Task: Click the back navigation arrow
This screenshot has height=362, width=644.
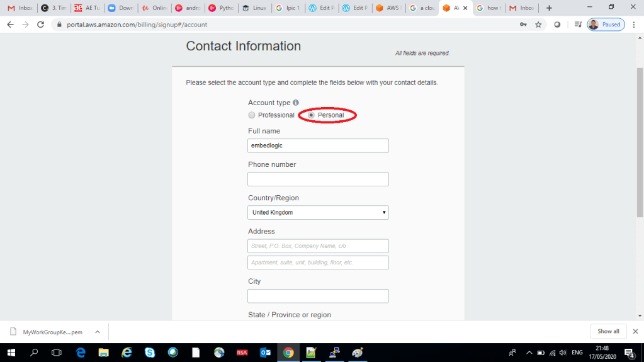Action: tap(10, 25)
